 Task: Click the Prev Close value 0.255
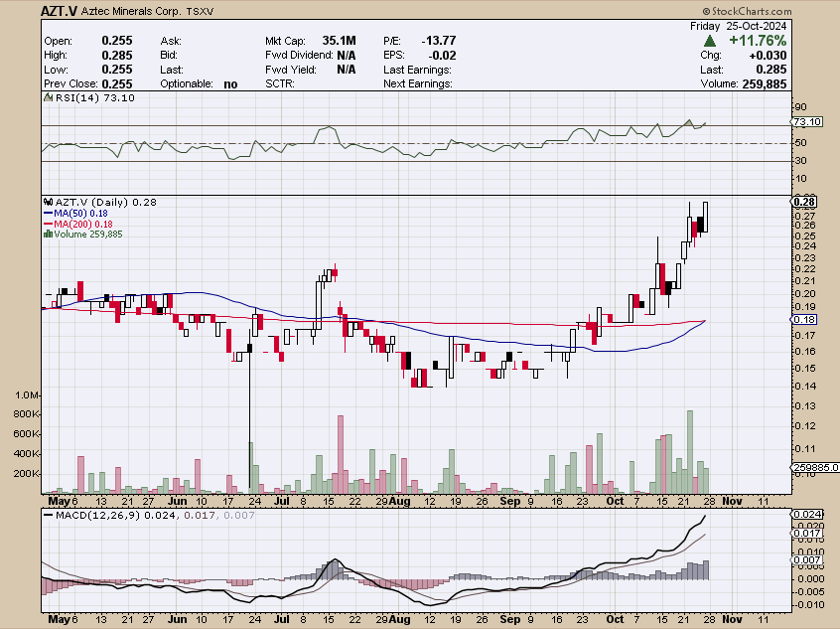click(117, 84)
